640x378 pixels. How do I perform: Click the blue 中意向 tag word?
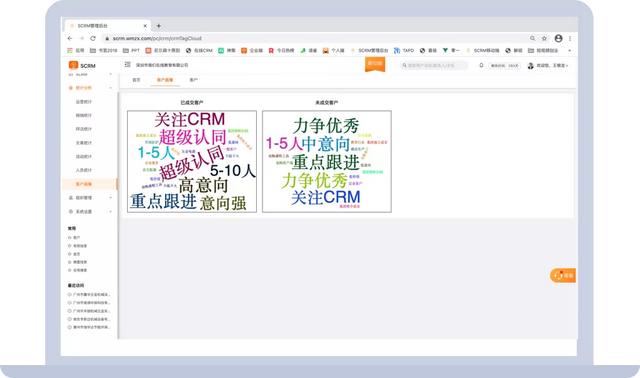point(326,144)
